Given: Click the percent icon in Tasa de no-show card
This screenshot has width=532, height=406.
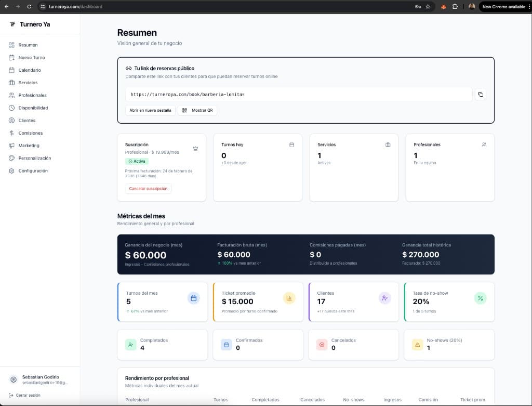Looking at the screenshot, I should coord(480,298).
